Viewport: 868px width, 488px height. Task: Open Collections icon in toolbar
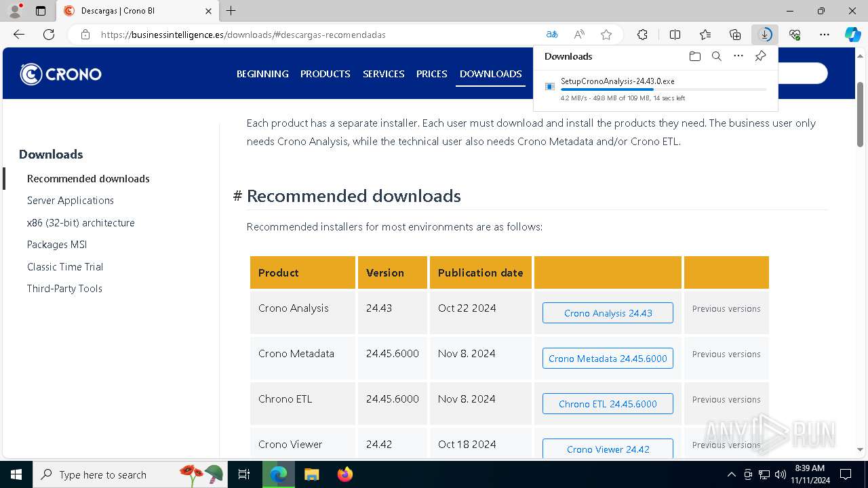[x=735, y=35]
